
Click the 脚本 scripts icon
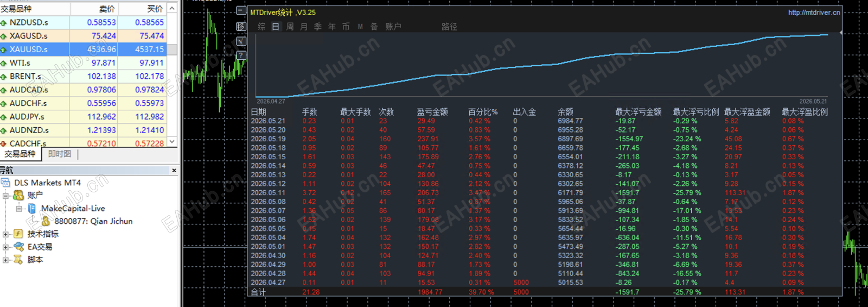[x=18, y=260]
